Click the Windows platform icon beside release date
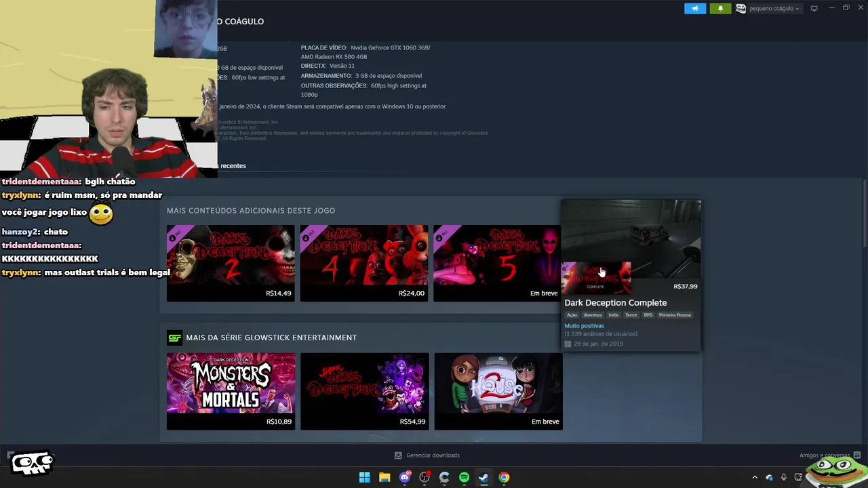868x488 pixels. [568, 344]
